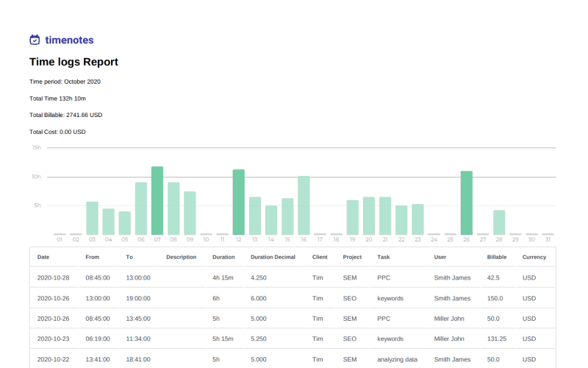The width and height of the screenshot is (588, 368).
Task: Click the duration decimal cell 6.000
Action: [x=259, y=299]
